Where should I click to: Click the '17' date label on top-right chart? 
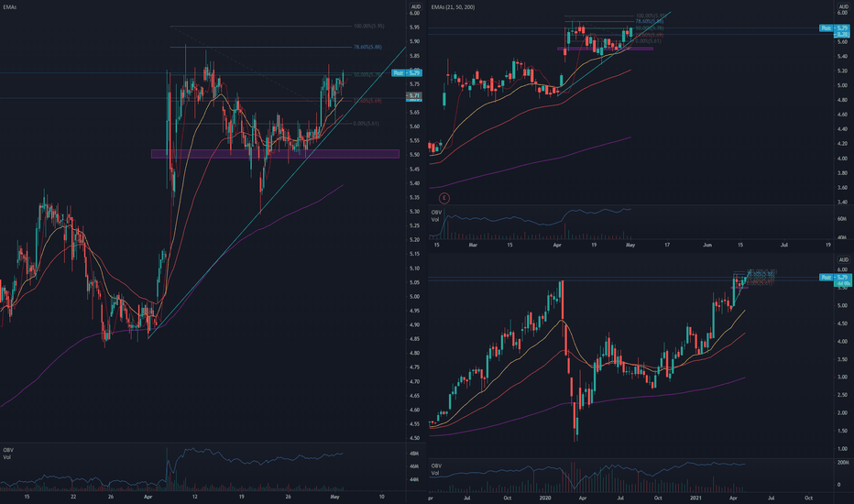[667, 246]
